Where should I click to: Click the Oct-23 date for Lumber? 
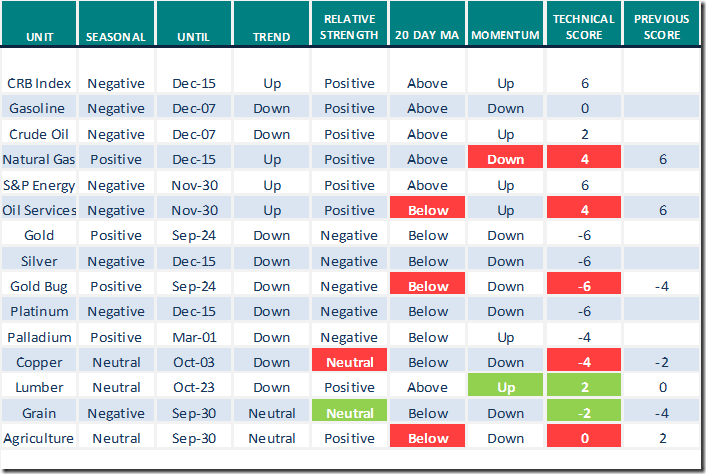coord(193,387)
